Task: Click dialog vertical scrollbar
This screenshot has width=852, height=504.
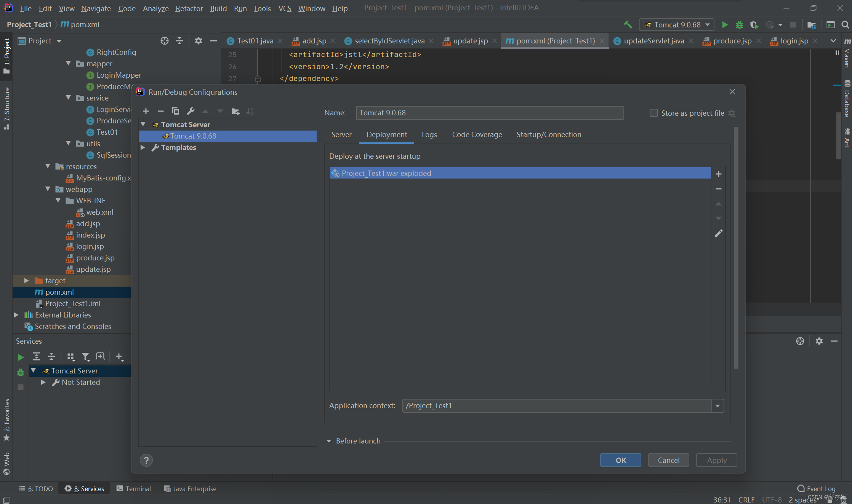Action: [x=736, y=247]
